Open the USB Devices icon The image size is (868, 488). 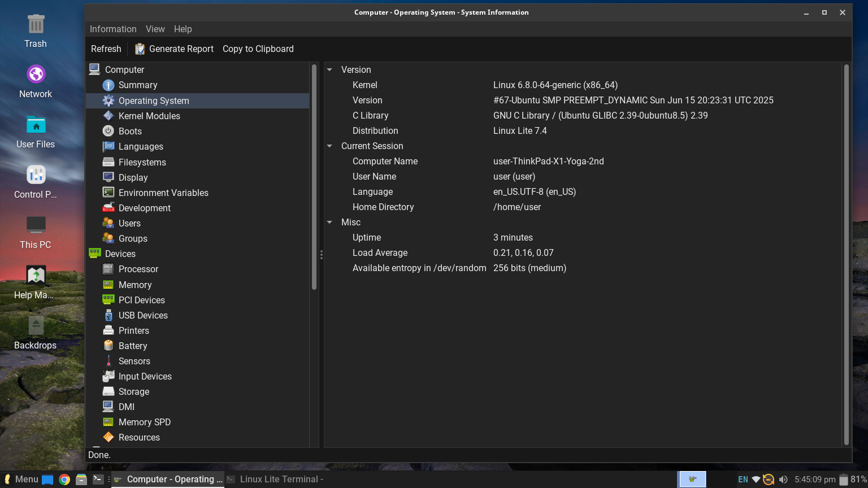(108, 315)
